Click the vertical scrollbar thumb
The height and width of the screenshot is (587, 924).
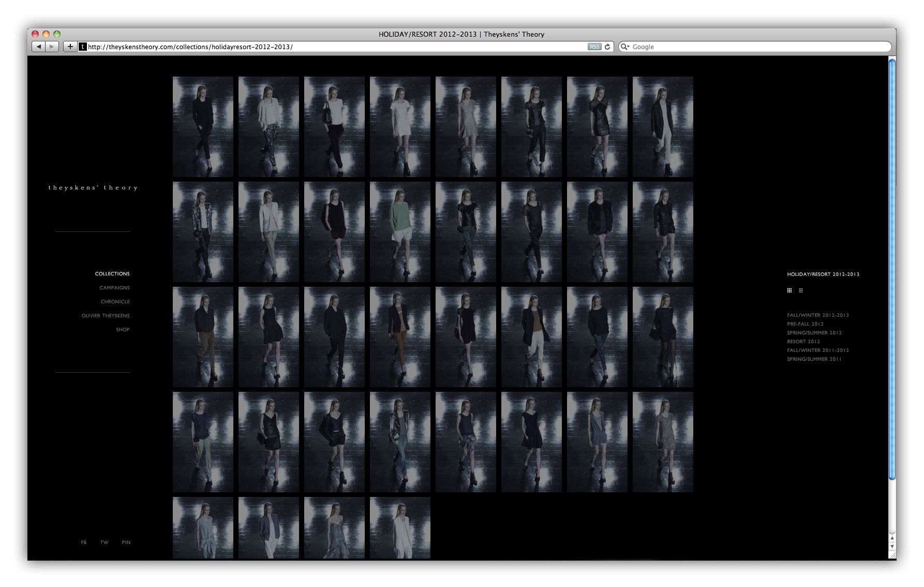[x=892, y=269]
